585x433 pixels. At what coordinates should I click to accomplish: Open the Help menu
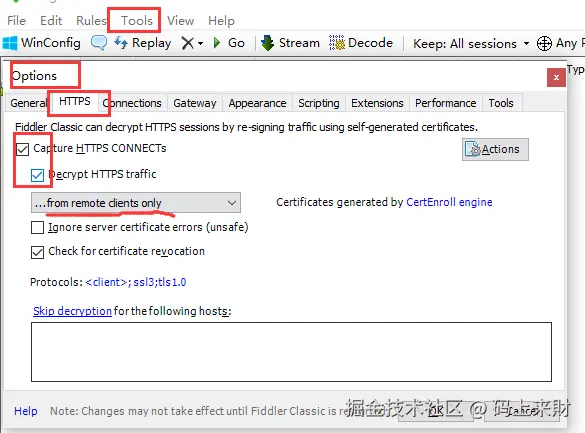coord(221,21)
